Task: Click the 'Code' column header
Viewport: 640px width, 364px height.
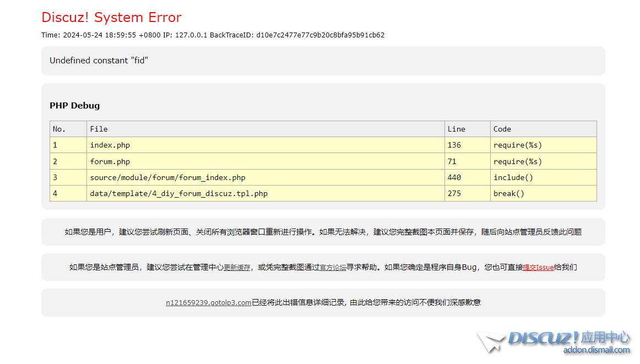Action: [x=502, y=129]
